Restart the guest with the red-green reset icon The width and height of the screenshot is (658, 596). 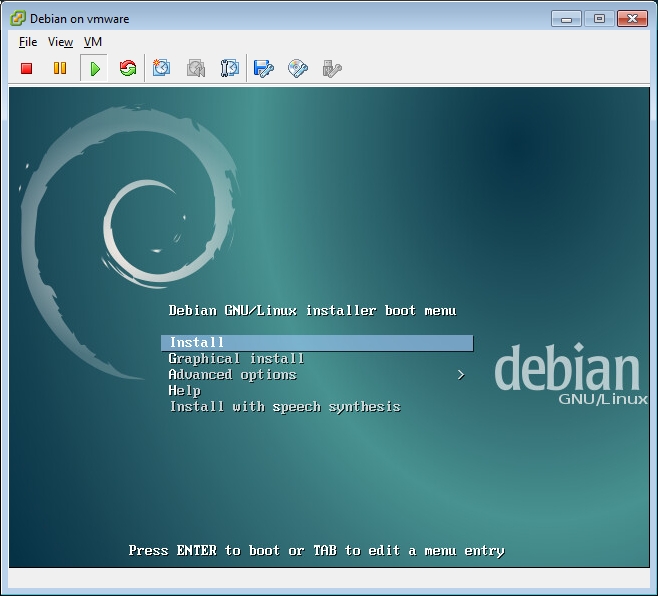pos(128,68)
